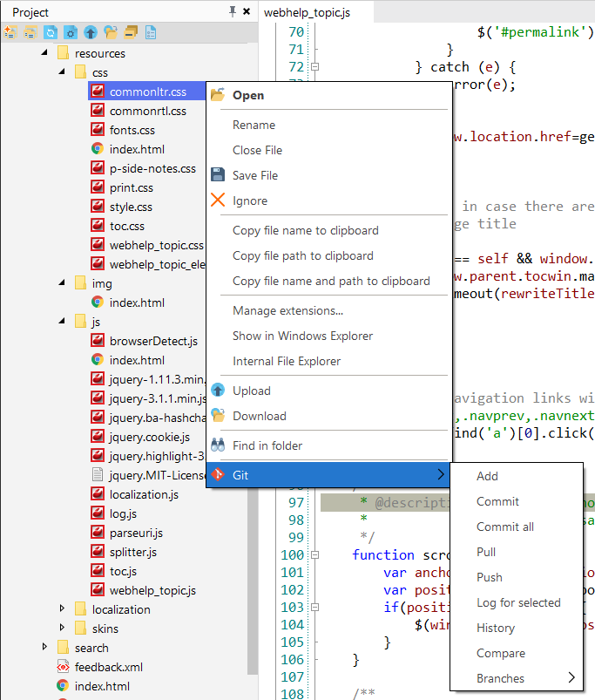
Task: Click the feedback.xml file icon
Action: 63,667
